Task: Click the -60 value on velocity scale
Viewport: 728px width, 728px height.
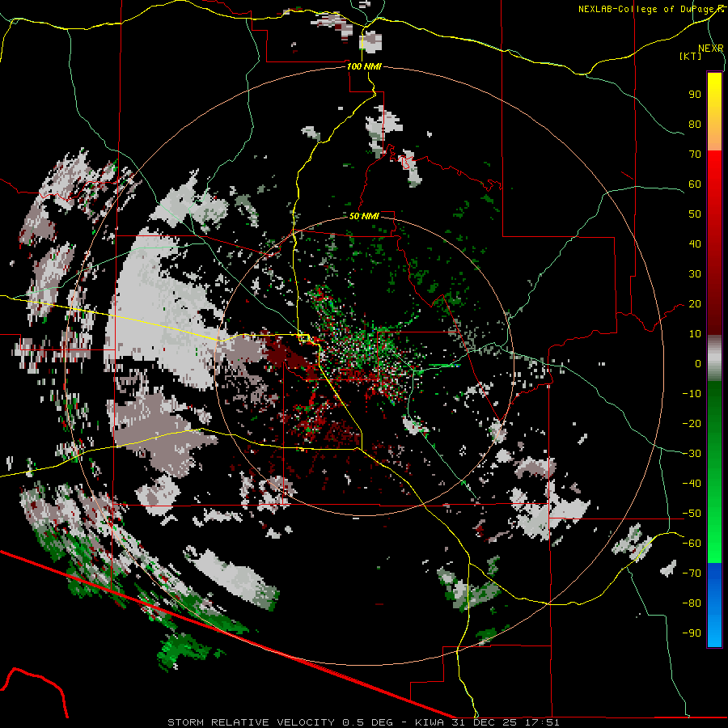Action: (x=692, y=544)
